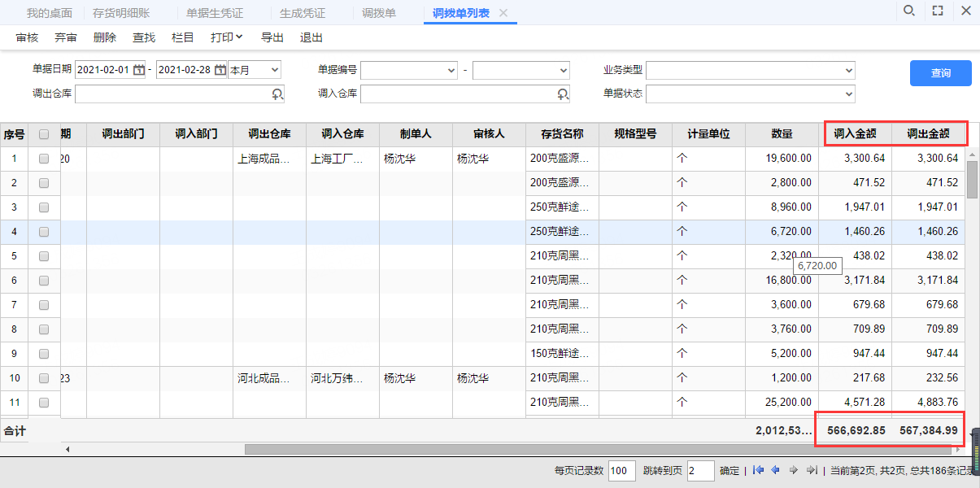Click the 删除 toolbar button
Image resolution: width=980 pixels, height=488 pixels.
click(x=105, y=37)
